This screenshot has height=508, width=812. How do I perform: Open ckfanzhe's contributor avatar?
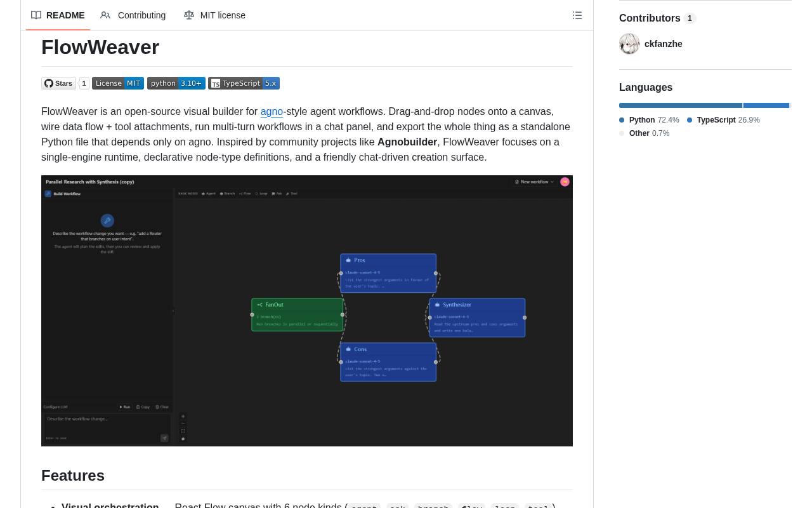(629, 44)
